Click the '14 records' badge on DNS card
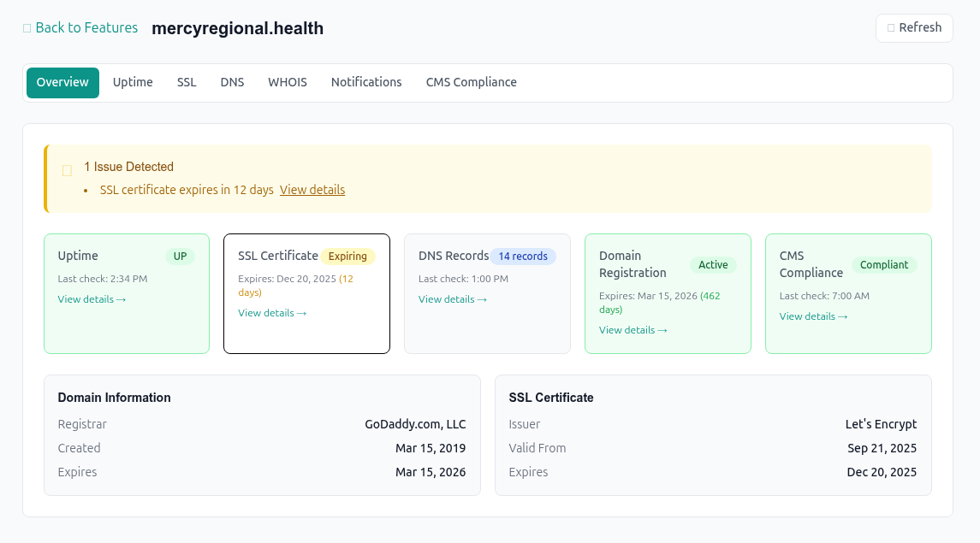Screen dimensions: 980x543 coord(523,256)
